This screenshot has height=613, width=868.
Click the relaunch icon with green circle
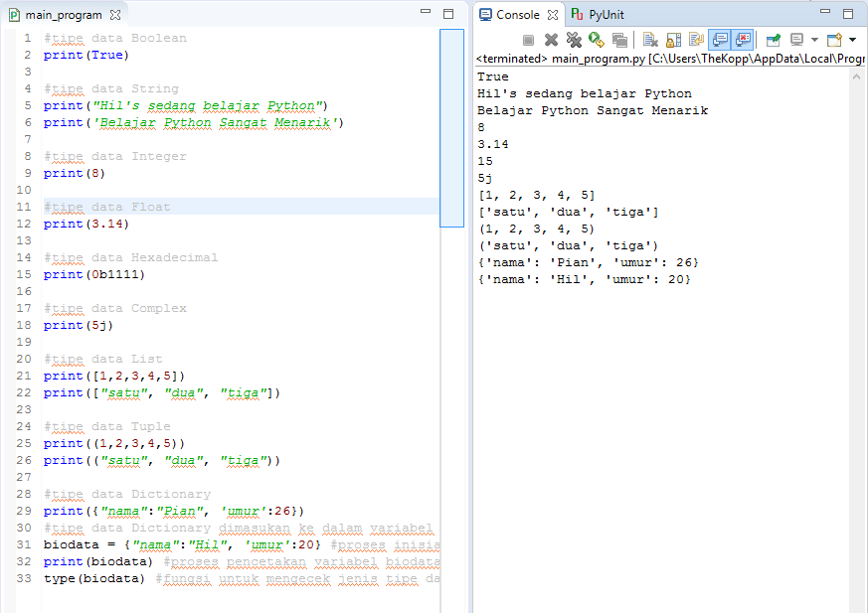coord(597,40)
